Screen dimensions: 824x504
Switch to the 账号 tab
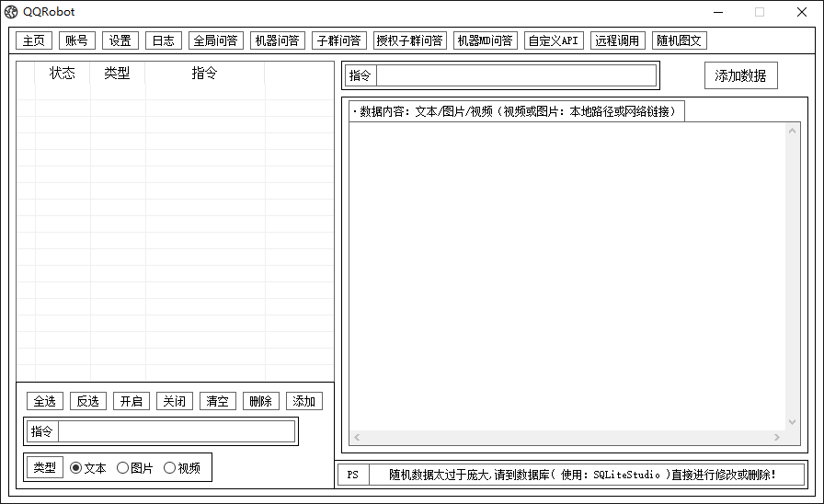76,40
